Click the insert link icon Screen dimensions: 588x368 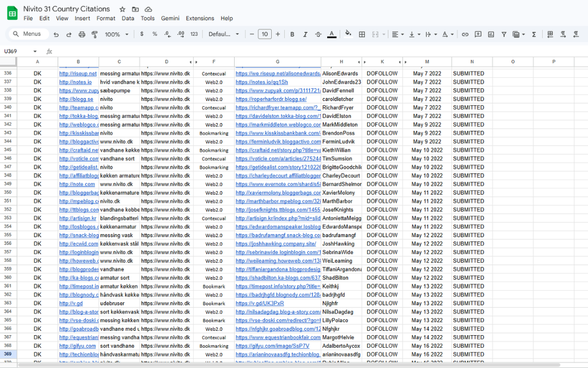point(465,34)
